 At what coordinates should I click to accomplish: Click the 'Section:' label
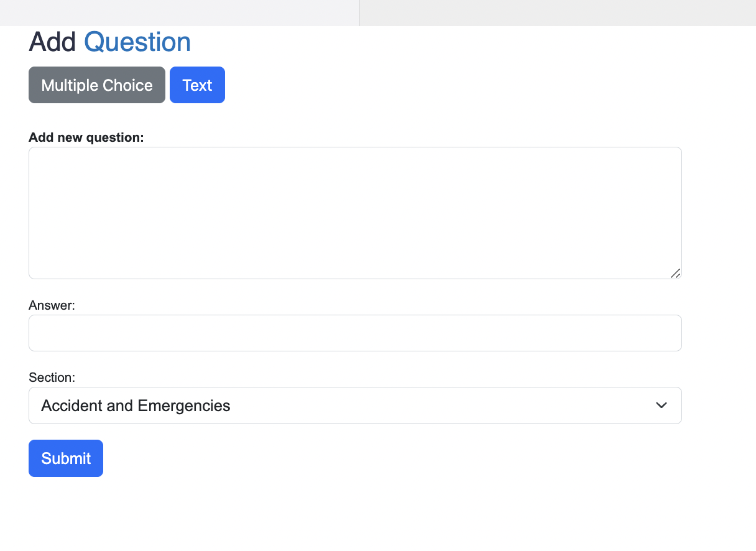tap(52, 377)
